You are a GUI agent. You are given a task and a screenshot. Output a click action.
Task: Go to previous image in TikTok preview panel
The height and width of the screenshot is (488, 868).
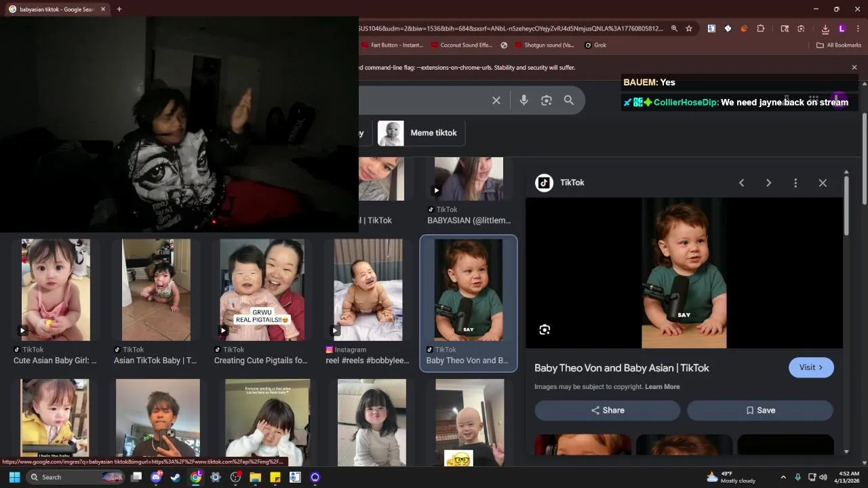741,183
